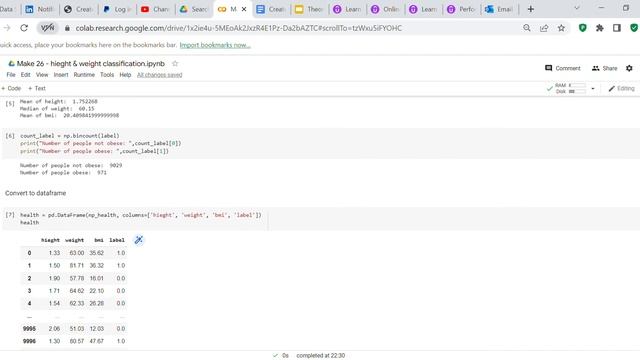Switch to the Email Outlook tab
The height and width of the screenshot is (360, 640).
pos(499,9)
